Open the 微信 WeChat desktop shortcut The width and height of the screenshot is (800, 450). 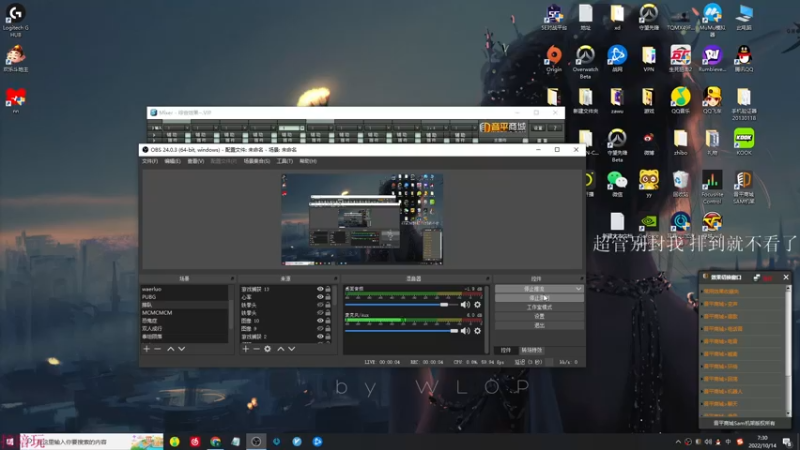(x=617, y=184)
